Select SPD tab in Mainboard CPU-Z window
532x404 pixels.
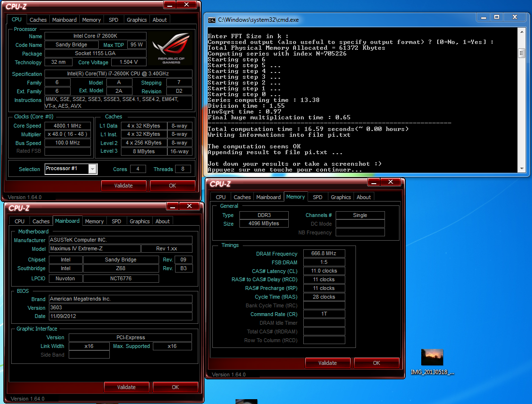(117, 221)
